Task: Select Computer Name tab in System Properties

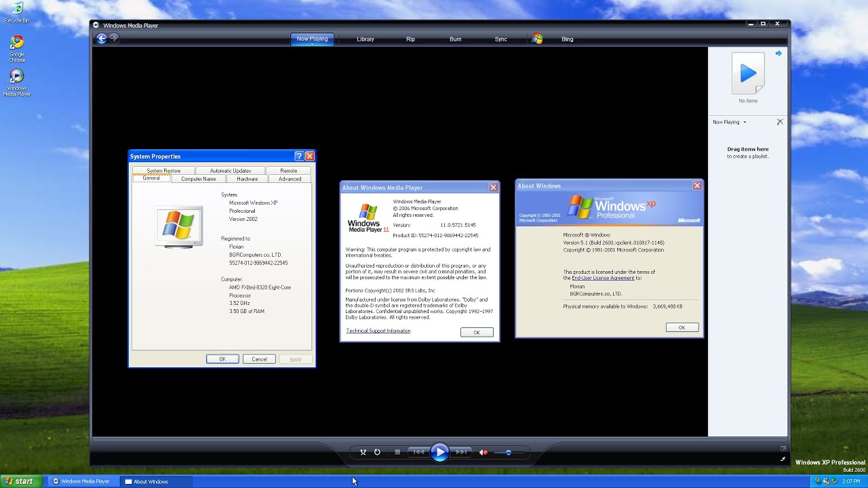Action: [x=199, y=179]
